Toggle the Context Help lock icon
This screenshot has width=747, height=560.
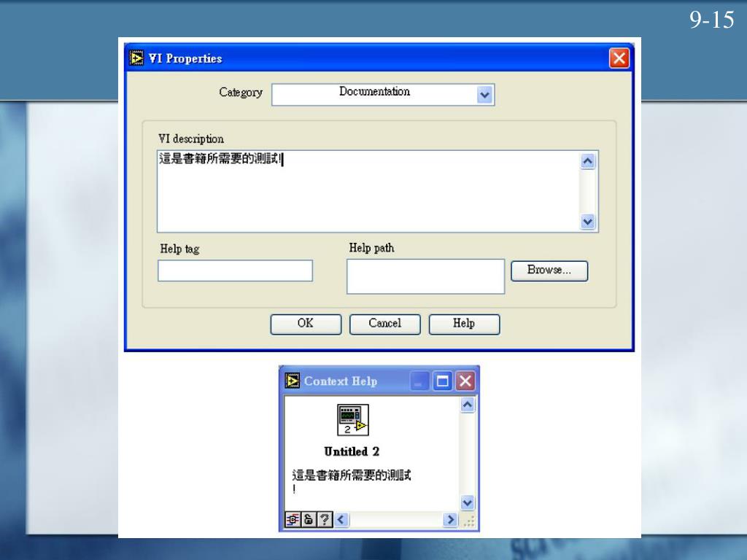click(309, 519)
